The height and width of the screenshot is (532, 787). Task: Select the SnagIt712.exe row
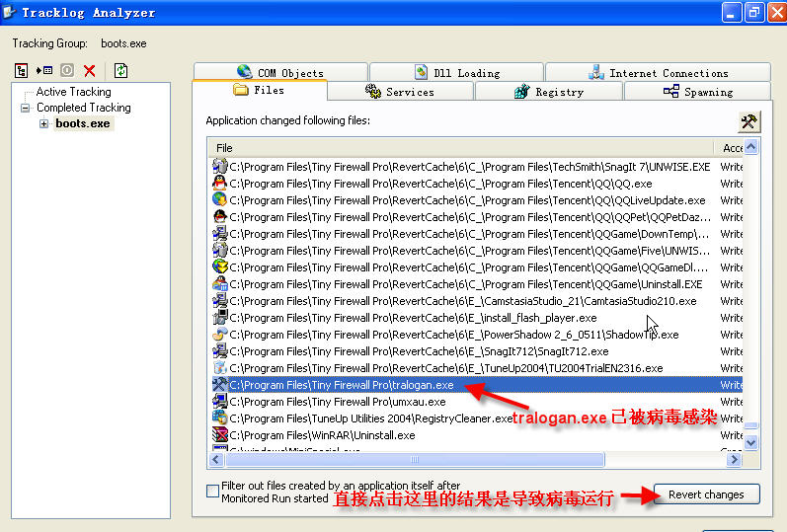(x=476, y=351)
